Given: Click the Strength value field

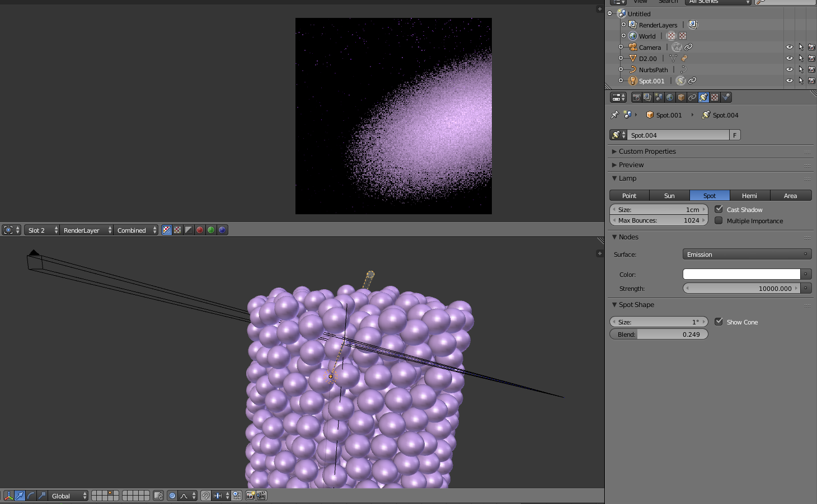Looking at the screenshot, I should point(742,289).
